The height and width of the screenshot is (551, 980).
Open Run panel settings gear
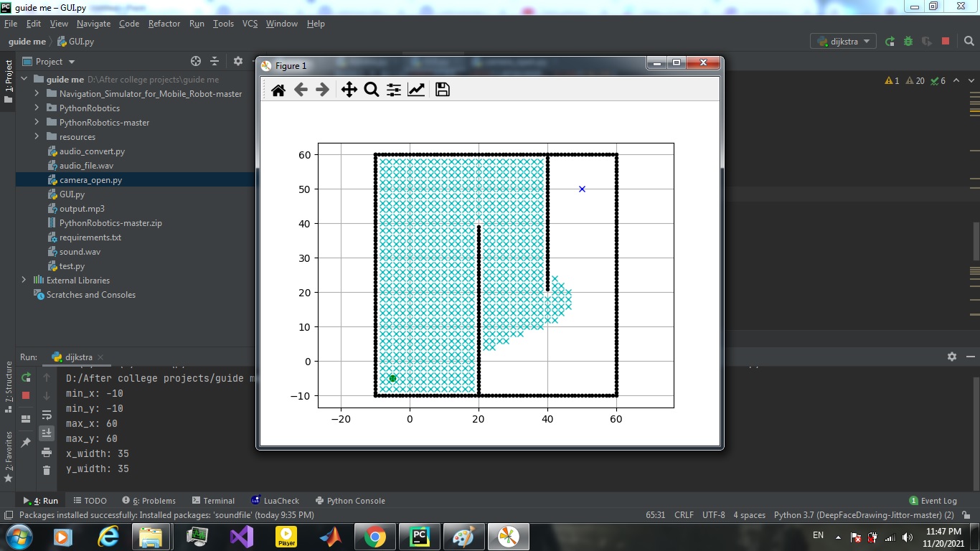(952, 357)
